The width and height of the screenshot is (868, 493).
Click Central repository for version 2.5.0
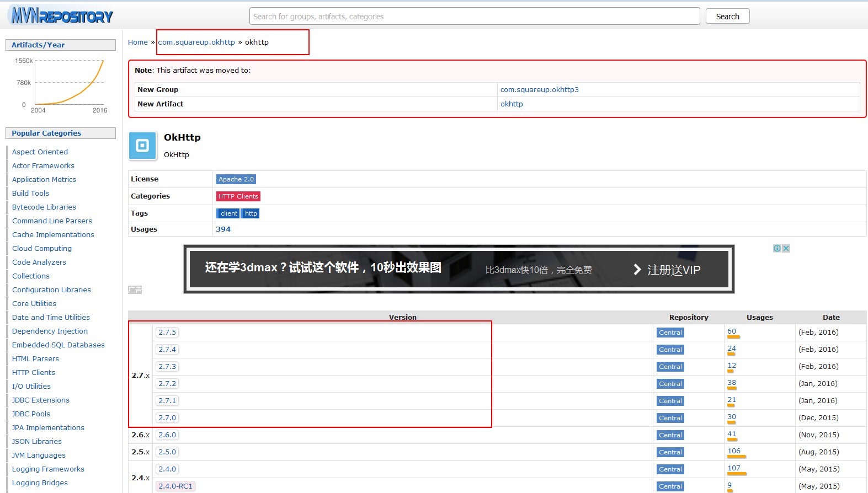click(670, 452)
